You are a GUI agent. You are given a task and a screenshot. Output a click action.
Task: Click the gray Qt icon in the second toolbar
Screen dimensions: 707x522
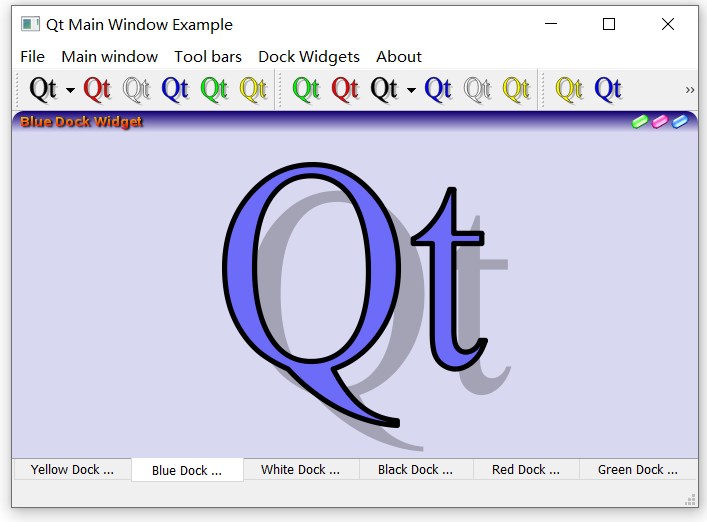pyautogui.click(x=477, y=89)
